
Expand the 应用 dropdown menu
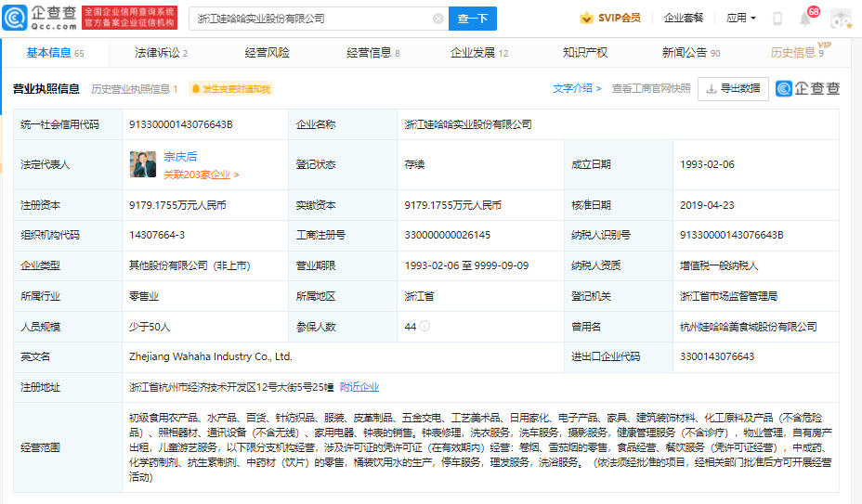pos(741,19)
